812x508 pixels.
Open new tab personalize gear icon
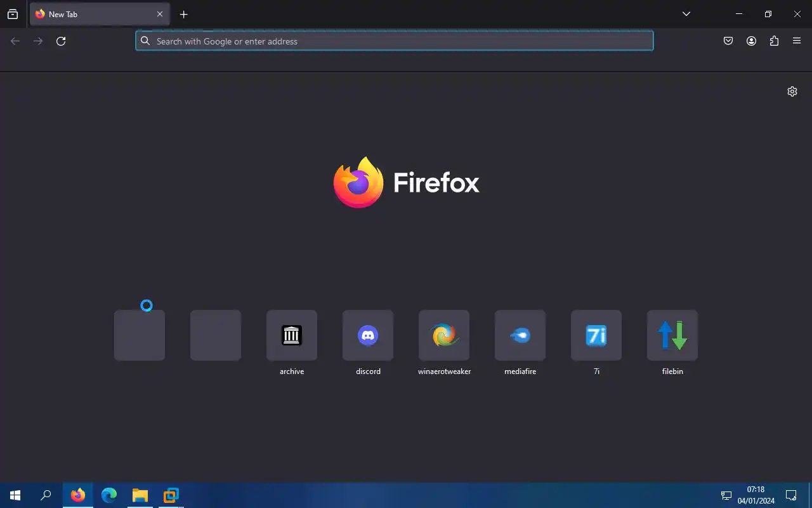click(x=792, y=91)
